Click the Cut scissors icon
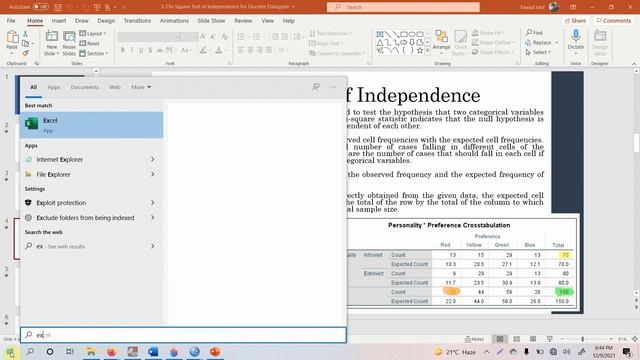Viewport: 640px width, 360px height. [25, 34]
